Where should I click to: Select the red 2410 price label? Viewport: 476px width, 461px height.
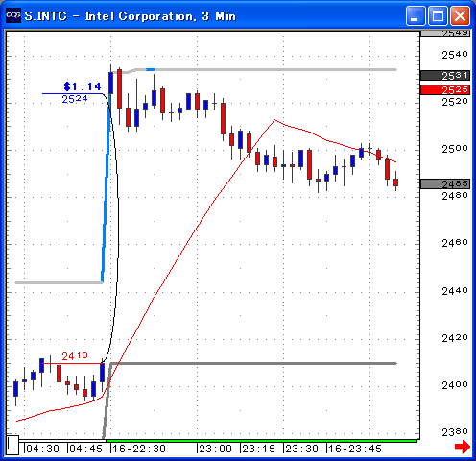tap(75, 355)
